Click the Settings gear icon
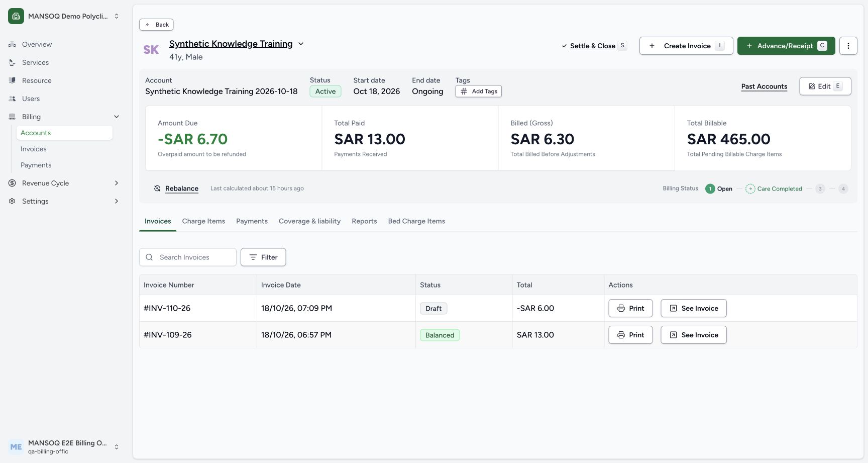The image size is (868, 463). click(12, 201)
